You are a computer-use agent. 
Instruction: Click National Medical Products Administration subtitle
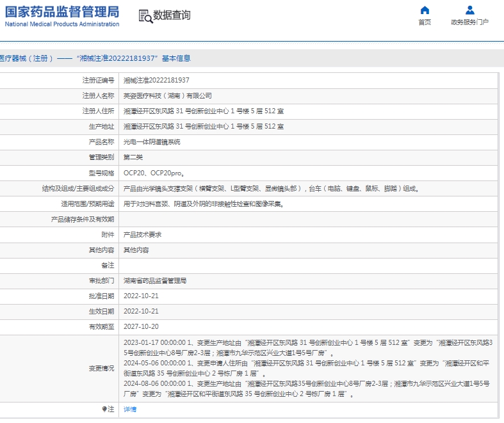62,24
